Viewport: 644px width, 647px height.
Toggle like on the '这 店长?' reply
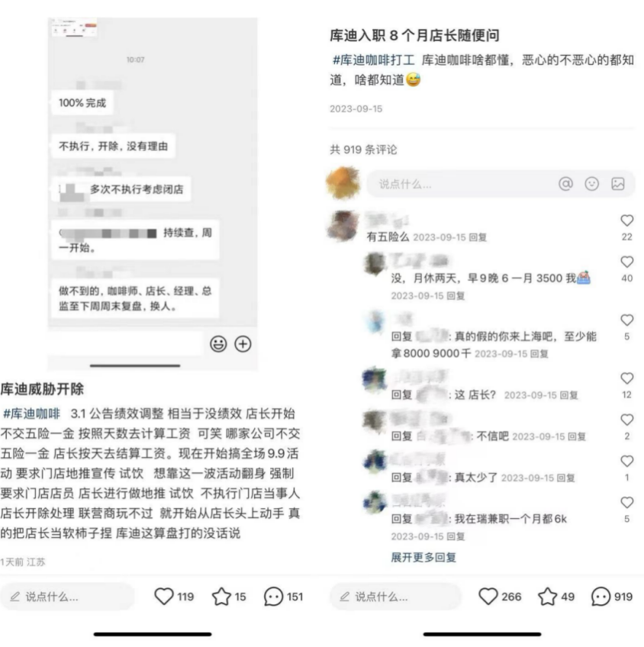pos(626,378)
